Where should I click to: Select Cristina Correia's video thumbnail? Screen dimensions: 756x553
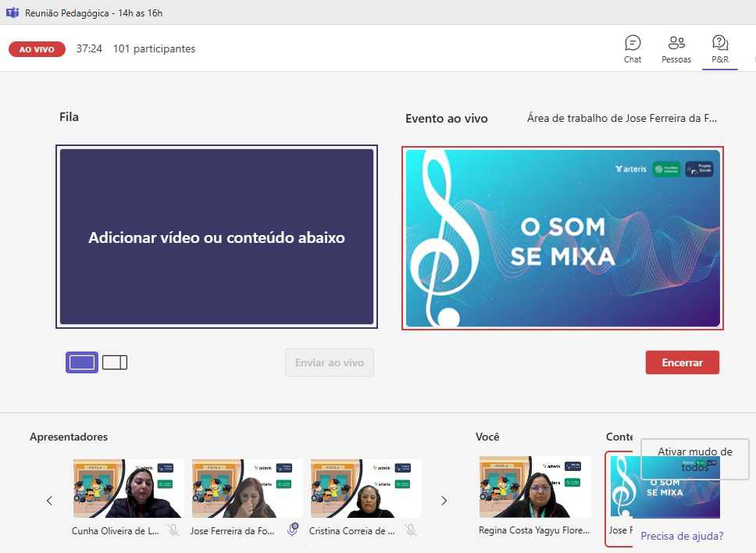pyautogui.click(x=366, y=488)
